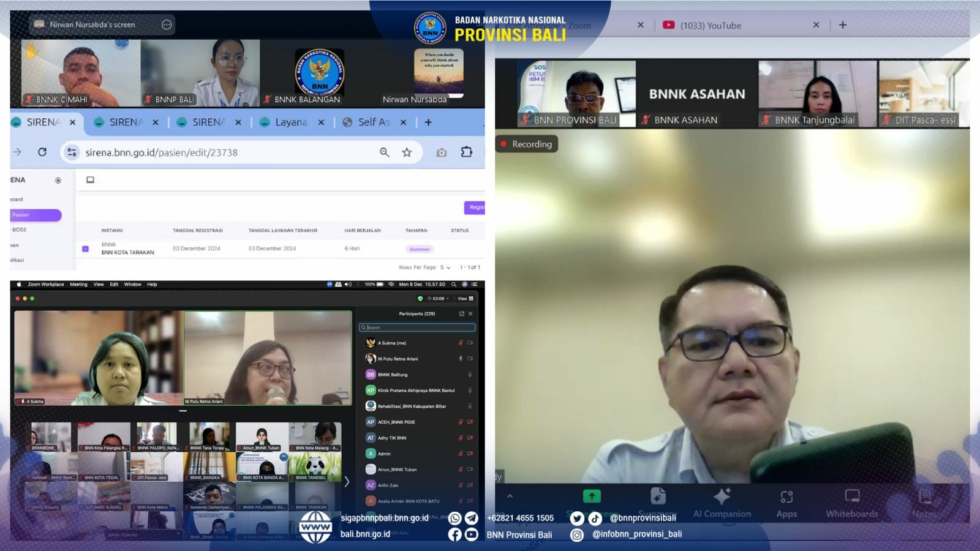980x551 pixels.
Task: Bookmark the SIRENA page with star
Action: click(407, 152)
